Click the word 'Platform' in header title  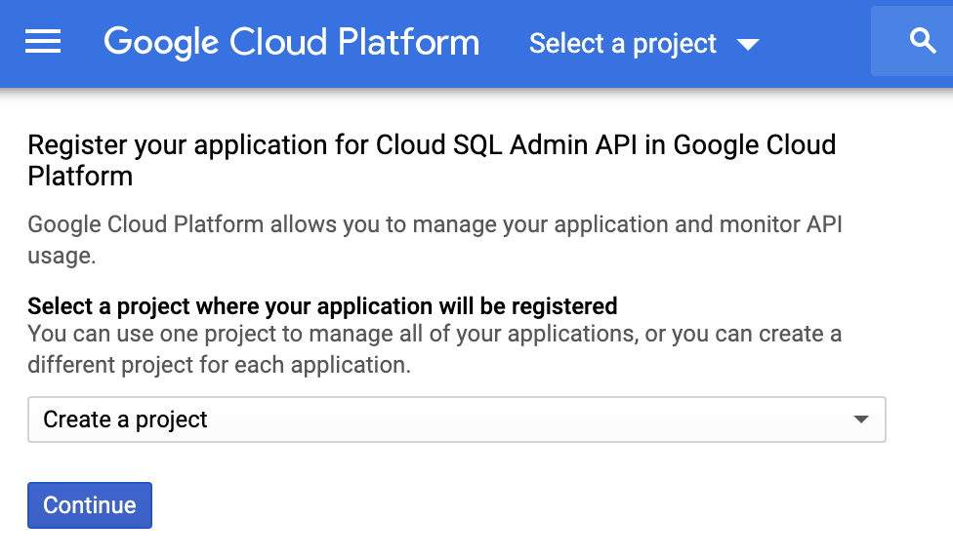pos(408,43)
